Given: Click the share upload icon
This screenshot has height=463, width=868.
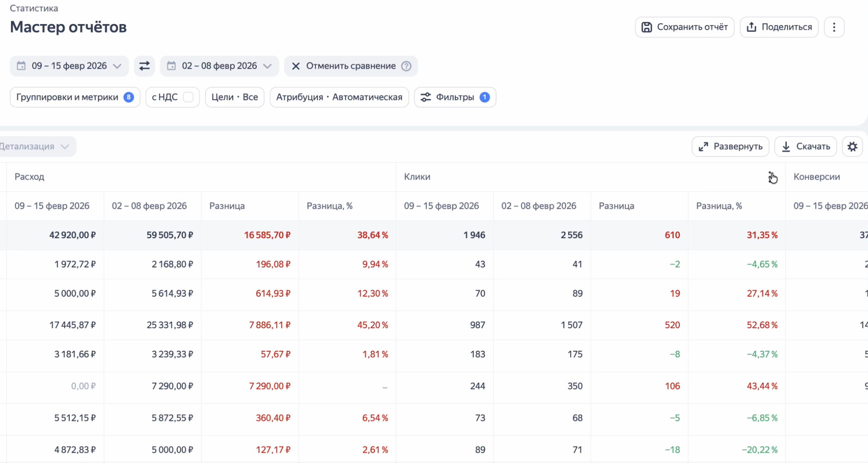Looking at the screenshot, I should coord(752,27).
